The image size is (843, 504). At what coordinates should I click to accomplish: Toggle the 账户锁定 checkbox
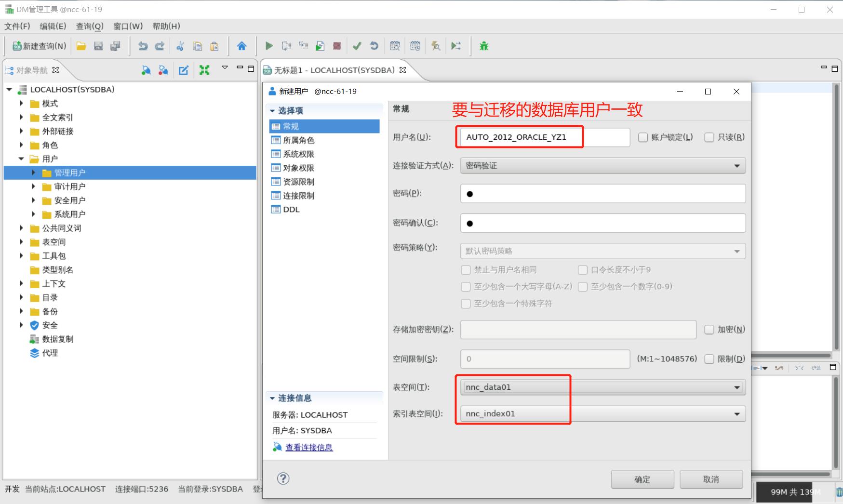click(643, 137)
